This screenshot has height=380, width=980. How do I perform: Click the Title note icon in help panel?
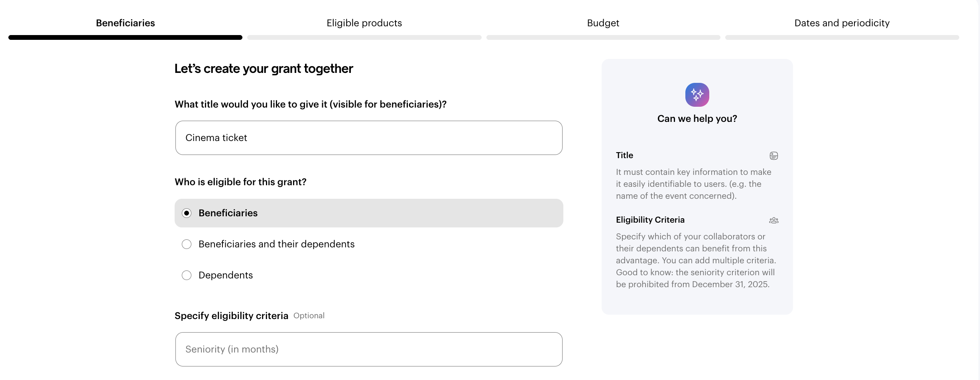pos(773,156)
